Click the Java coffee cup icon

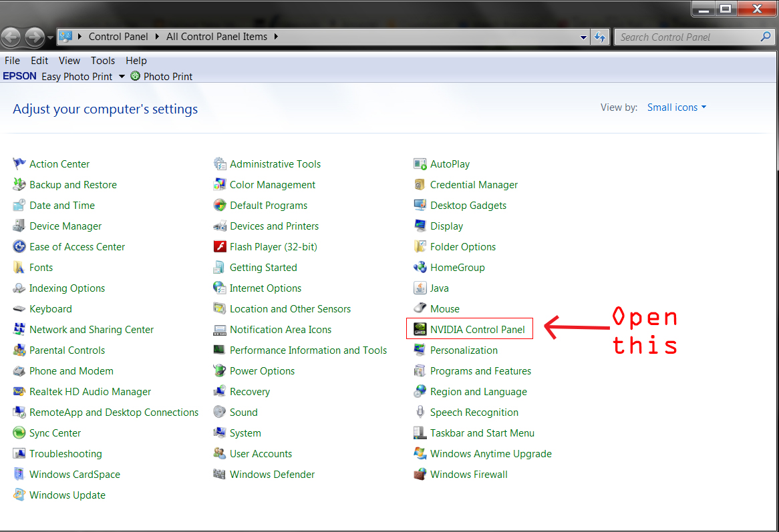pos(420,288)
